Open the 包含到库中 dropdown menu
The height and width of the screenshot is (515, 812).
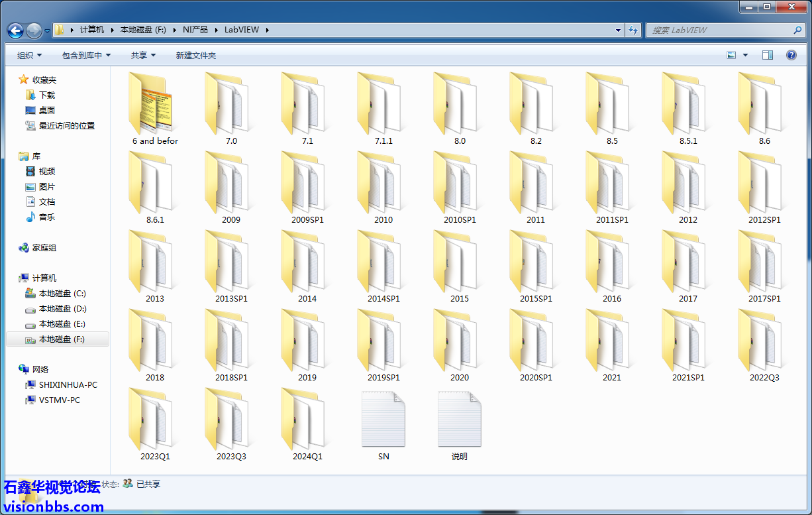[86, 56]
